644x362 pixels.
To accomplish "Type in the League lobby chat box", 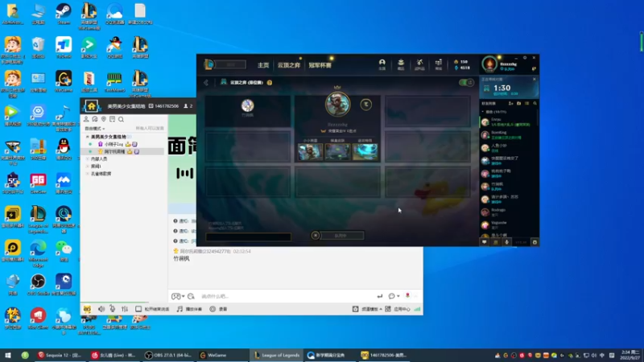I will (249, 237).
